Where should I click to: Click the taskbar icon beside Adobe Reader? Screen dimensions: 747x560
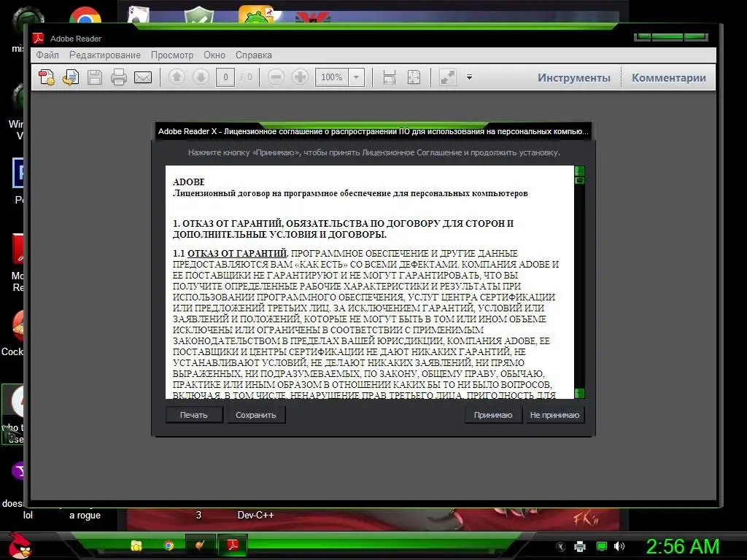(200, 545)
